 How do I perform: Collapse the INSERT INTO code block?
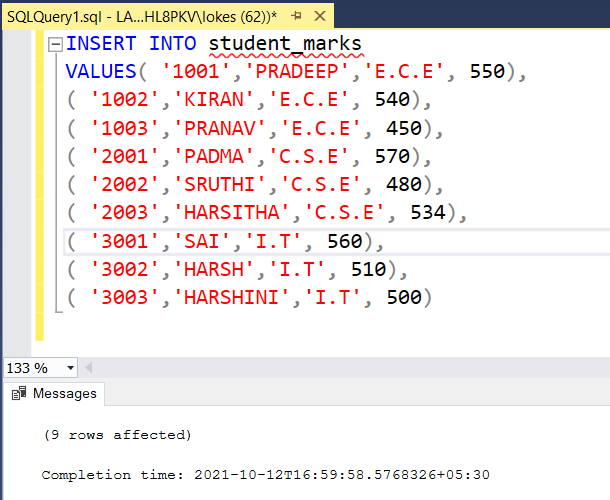(55, 44)
